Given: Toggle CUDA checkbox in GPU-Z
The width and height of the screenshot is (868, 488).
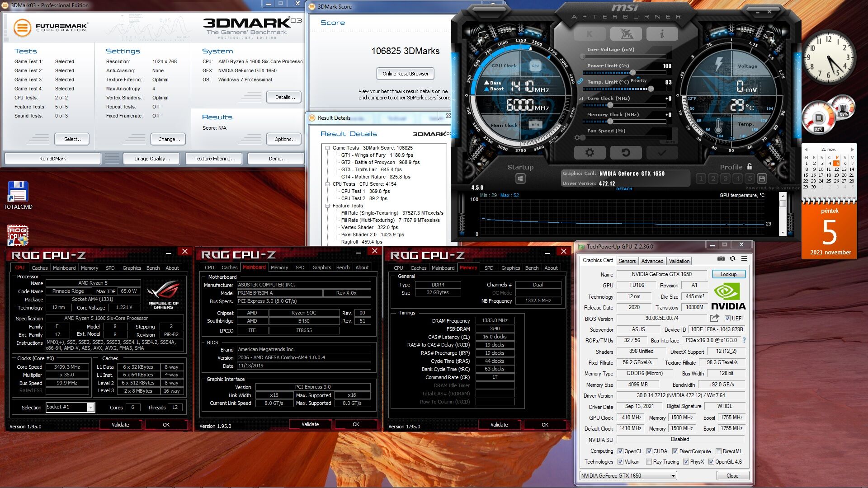Looking at the screenshot, I should click(x=649, y=451).
